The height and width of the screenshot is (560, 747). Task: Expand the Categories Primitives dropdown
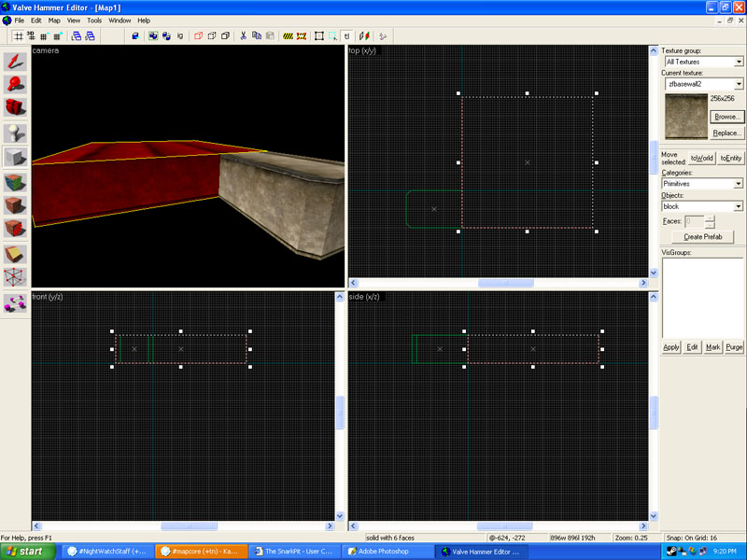point(739,184)
